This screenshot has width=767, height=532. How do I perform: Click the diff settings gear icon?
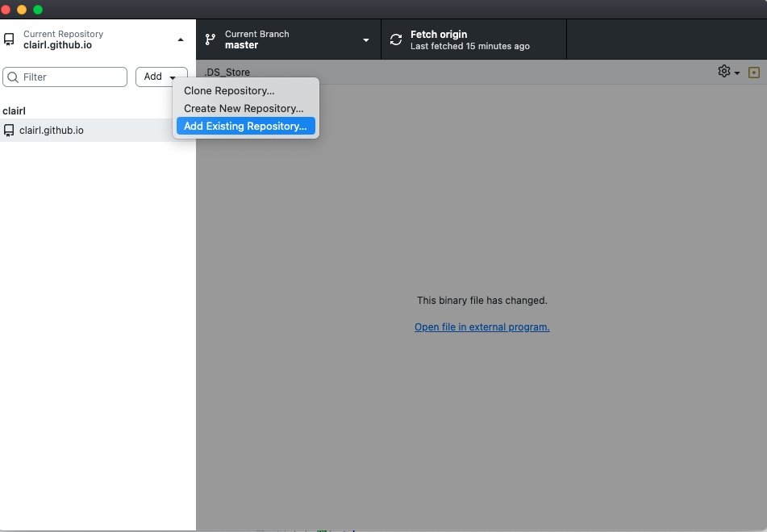(723, 72)
